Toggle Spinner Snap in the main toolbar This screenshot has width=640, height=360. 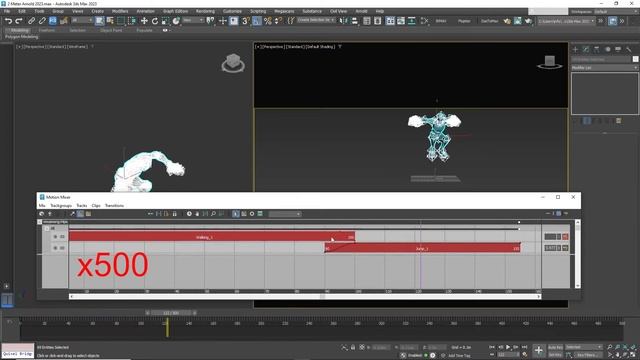point(278,21)
